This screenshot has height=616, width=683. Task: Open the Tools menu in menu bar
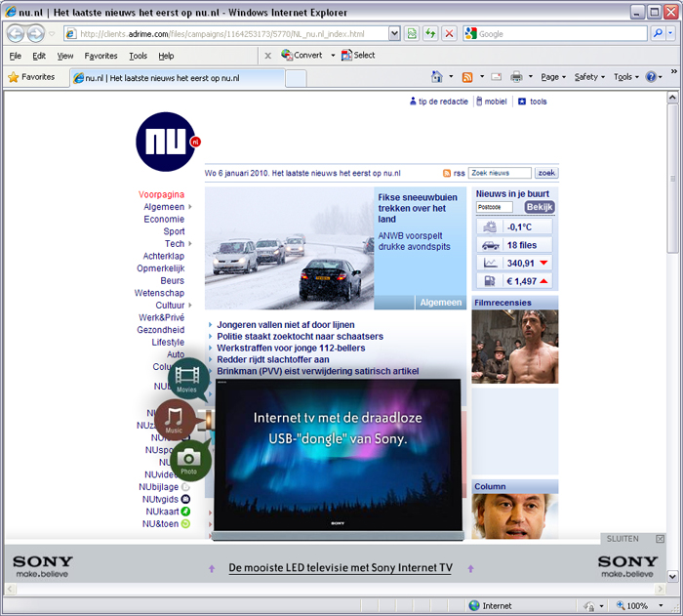pyautogui.click(x=139, y=56)
